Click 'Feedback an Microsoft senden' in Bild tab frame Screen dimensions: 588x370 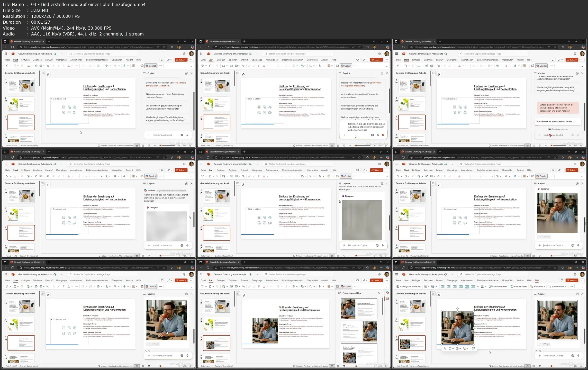(511, 366)
